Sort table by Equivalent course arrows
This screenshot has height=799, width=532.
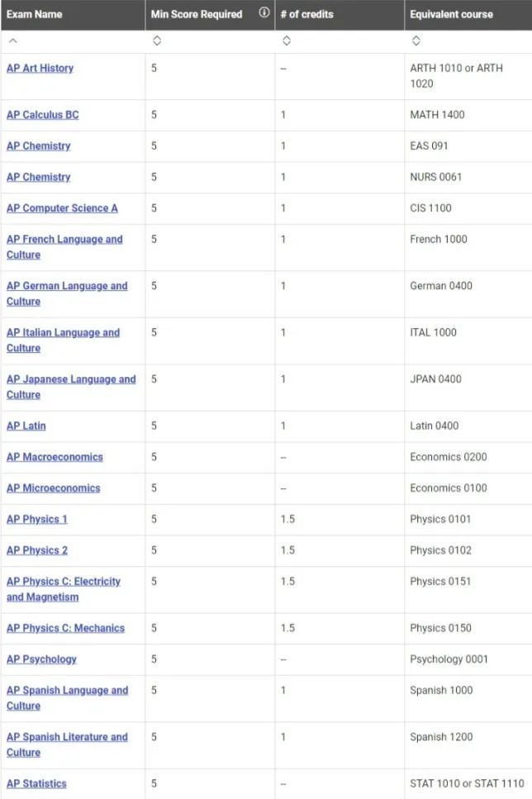(x=416, y=41)
